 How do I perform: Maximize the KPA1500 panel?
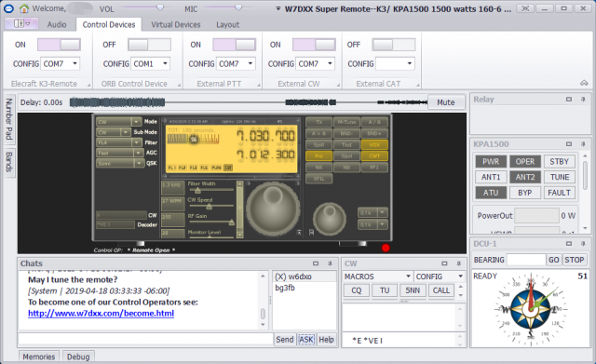[569, 144]
